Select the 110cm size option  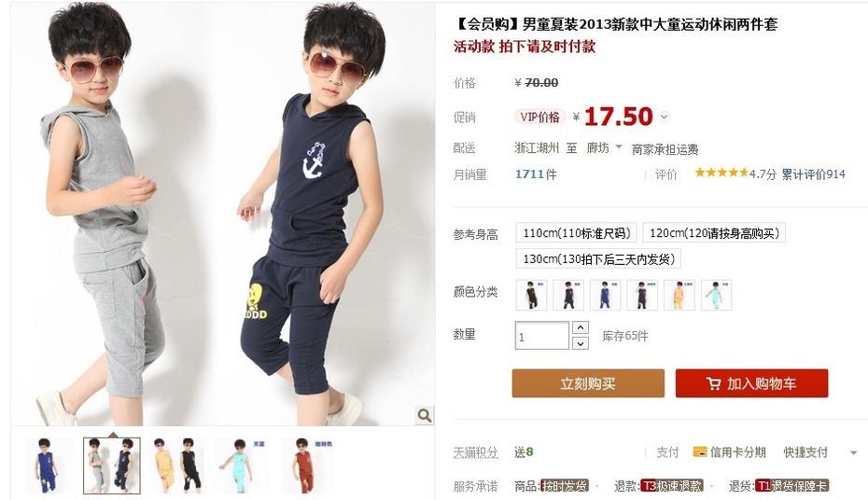coord(576,233)
